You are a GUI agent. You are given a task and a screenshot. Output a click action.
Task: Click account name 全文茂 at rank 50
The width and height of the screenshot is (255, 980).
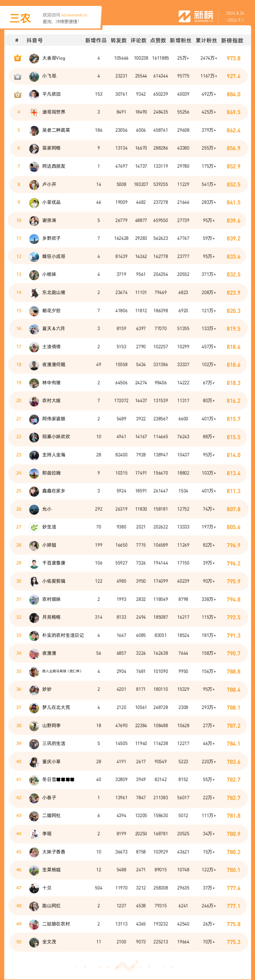point(49,942)
